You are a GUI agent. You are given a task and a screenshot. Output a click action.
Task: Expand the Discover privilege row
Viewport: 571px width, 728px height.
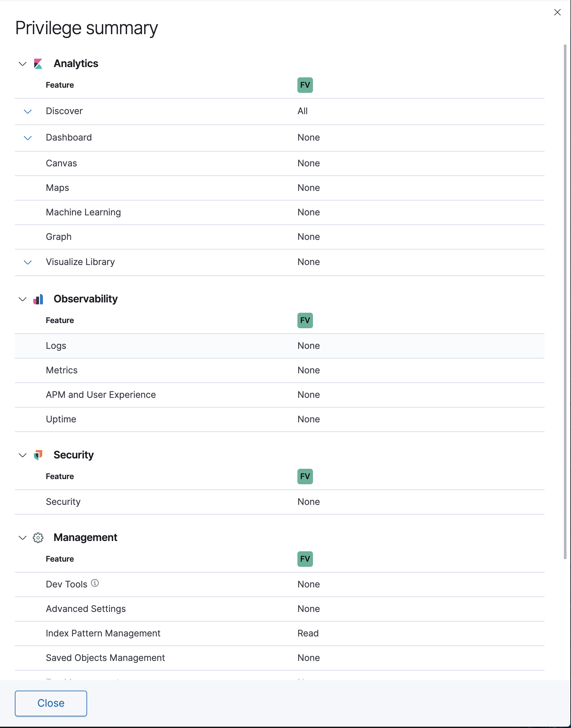(27, 111)
